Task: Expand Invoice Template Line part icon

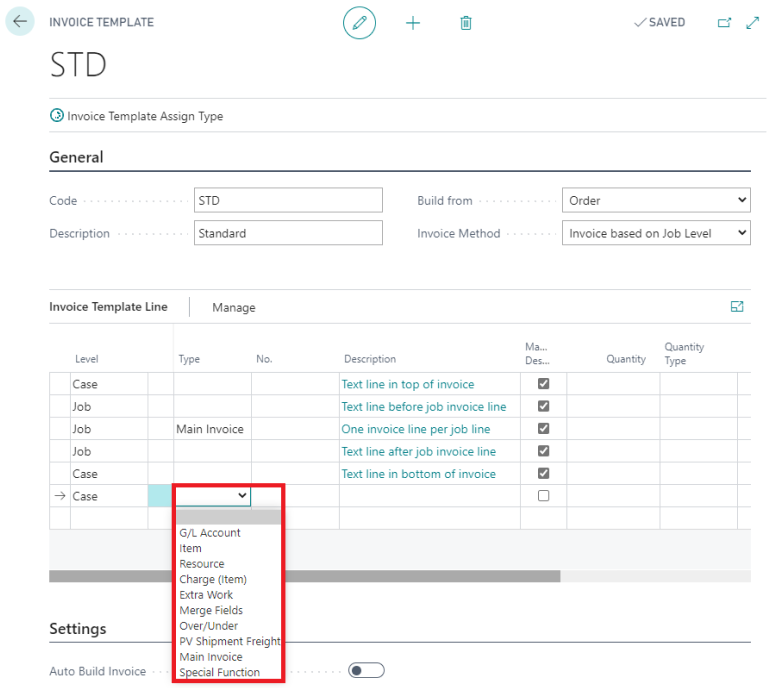Action: (737, 307)
